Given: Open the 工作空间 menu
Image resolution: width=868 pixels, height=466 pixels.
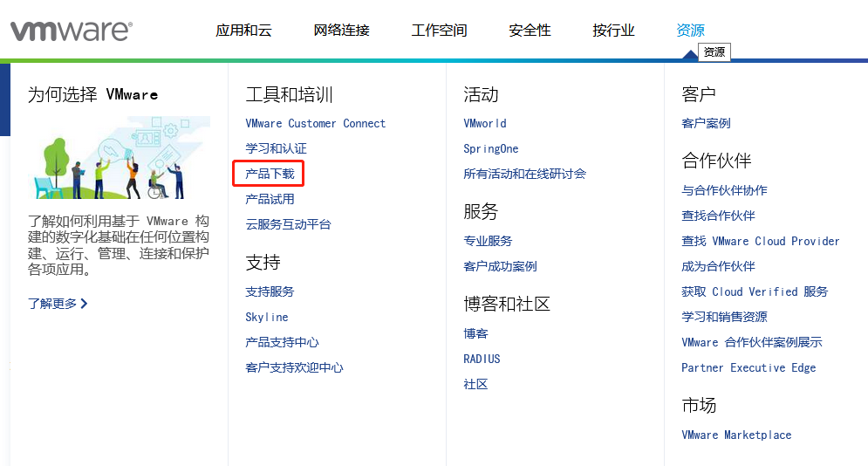Looking at the screenshot, I should pyautogui.click(x=439, y=31).
